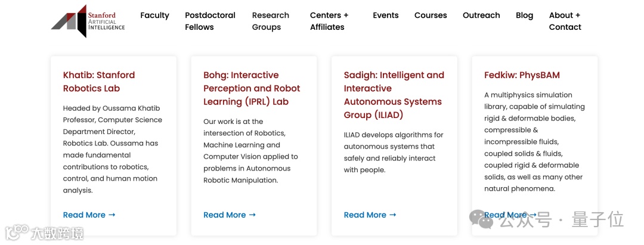Viewport: 644px width, 245px height.
Task: Open the Courses nav link
Action: 431,15
